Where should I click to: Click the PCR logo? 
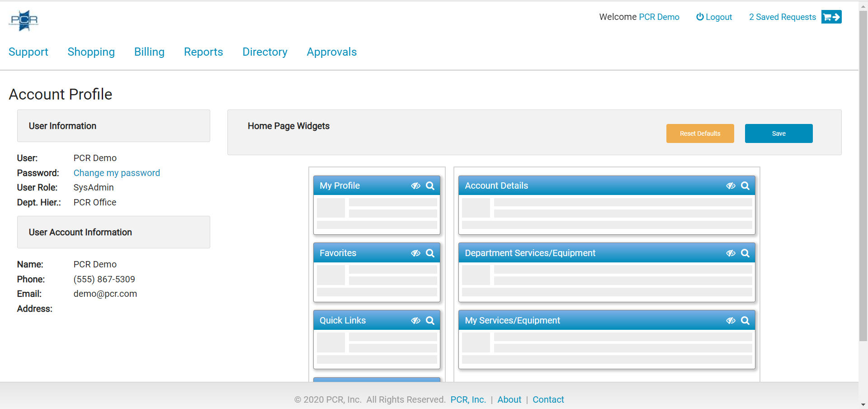click(x=24, y=20)
